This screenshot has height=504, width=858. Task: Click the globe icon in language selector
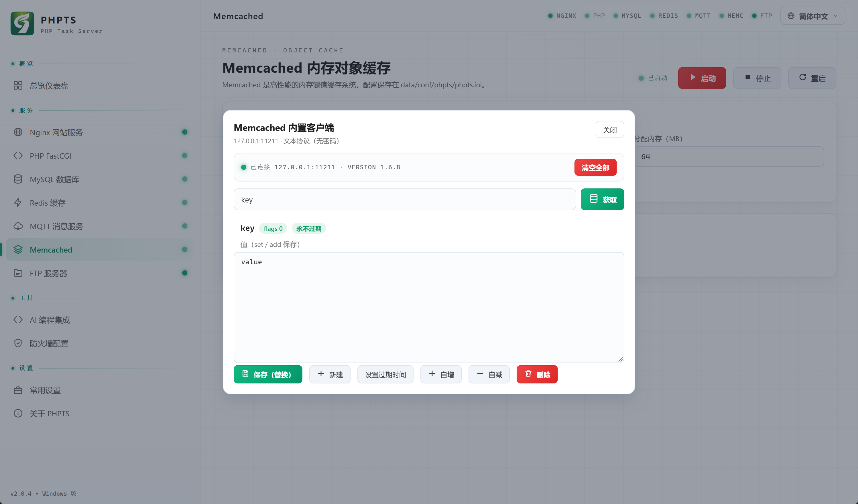tap(791, 16)
